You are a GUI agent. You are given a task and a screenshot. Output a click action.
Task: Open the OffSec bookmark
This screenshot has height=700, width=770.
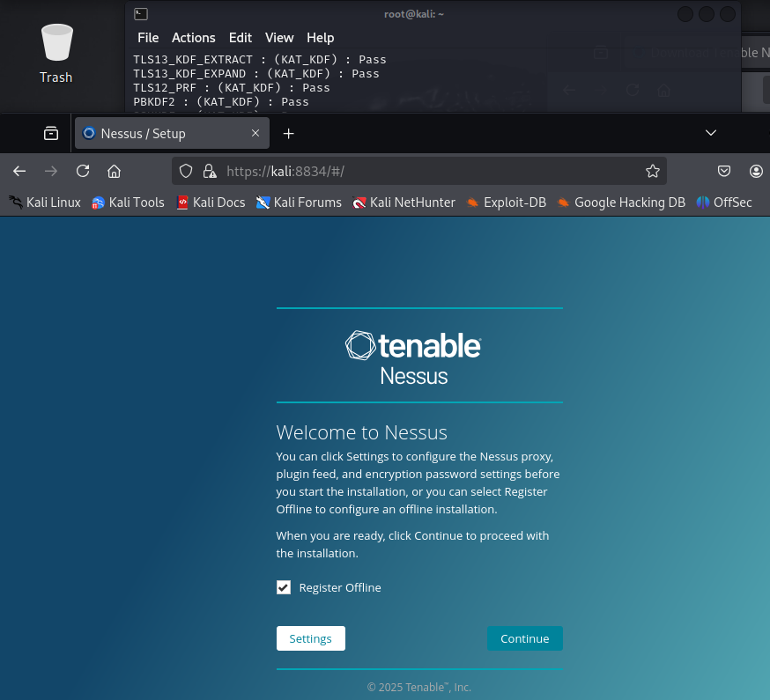point(724,203)
